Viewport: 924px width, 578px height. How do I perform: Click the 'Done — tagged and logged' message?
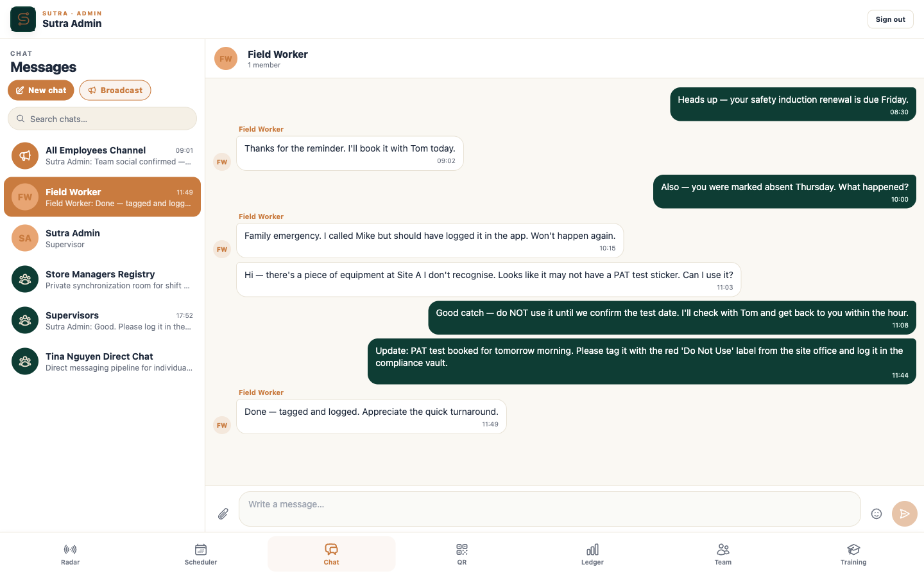point(372,417)
